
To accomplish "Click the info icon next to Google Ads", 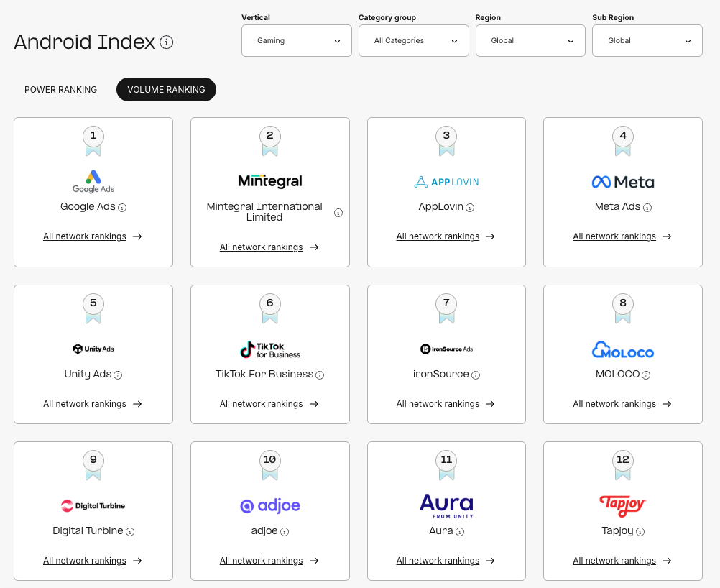I will [x=122, y=208].
